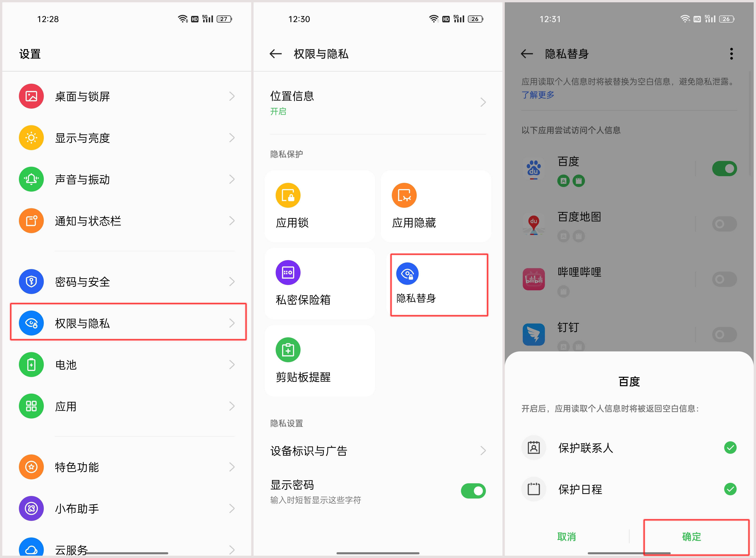Turn off the 百度 privacy switch

[725, 169]
